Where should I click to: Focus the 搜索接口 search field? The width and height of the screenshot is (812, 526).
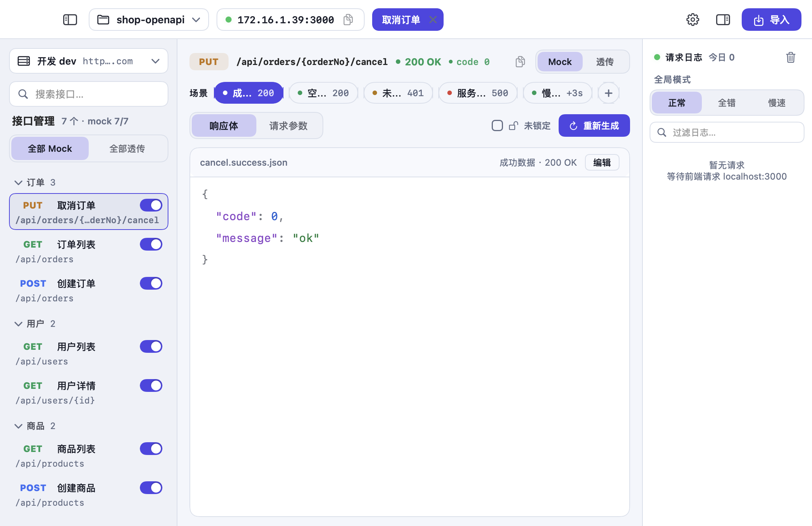point(89,94)
